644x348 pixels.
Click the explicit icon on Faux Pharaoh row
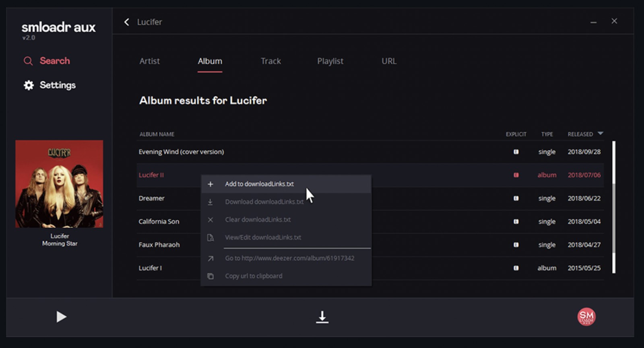(516, 245)
